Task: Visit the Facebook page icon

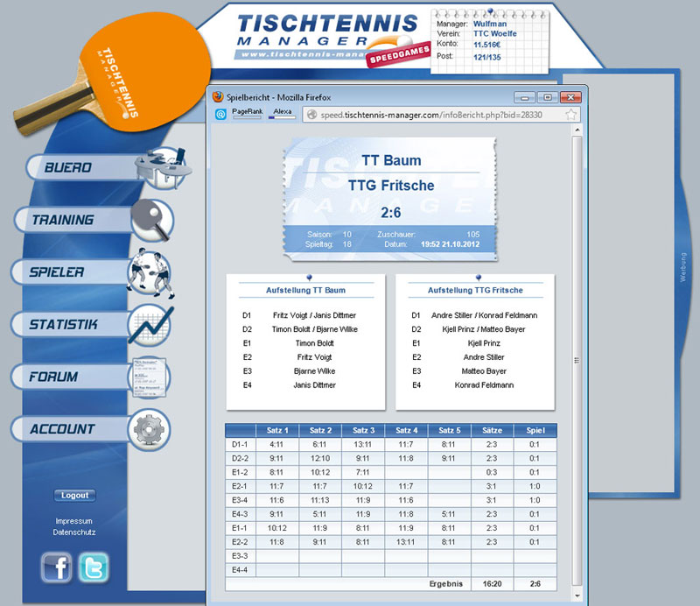Action: (56, 567)
